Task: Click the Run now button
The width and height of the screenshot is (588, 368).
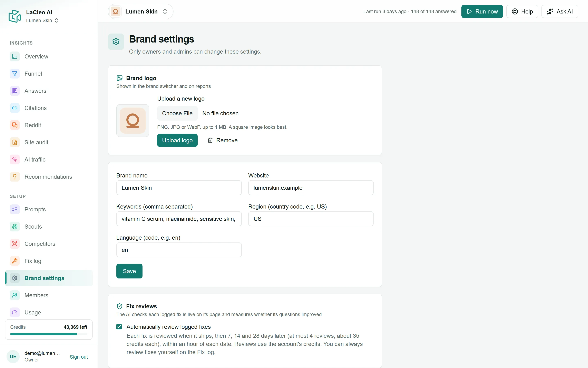Action: pos(482,11)
